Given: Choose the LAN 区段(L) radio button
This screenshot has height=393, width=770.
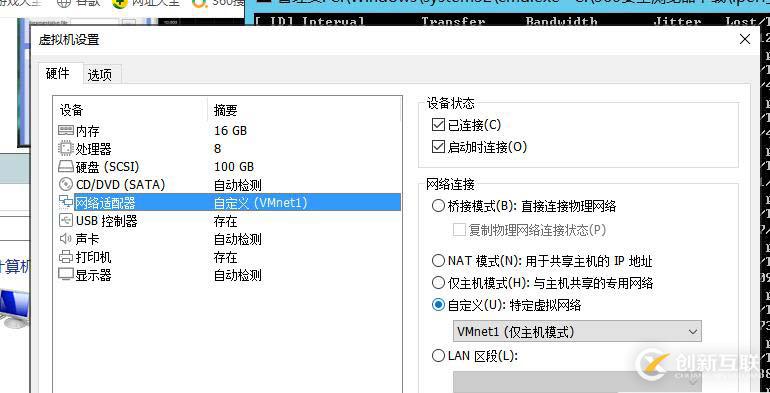Looking at the screenshot, I should point(438,355).
